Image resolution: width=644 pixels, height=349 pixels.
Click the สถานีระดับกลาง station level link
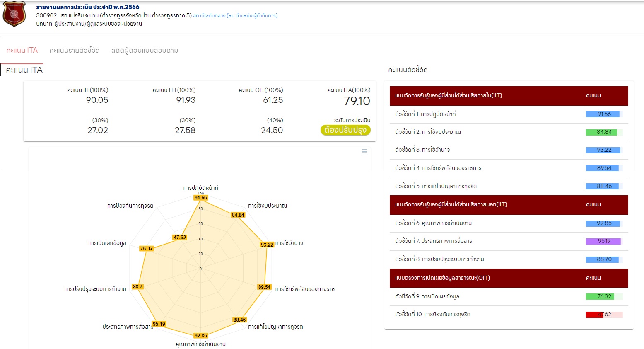point(235,16)
